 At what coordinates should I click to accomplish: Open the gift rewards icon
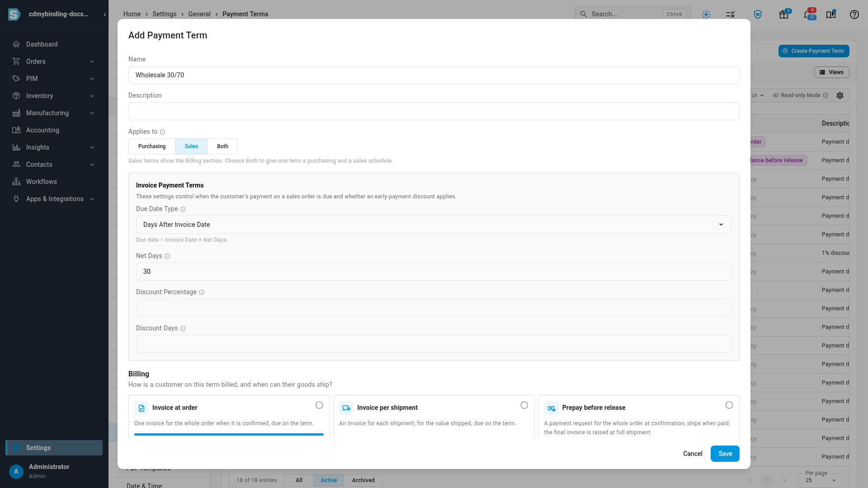coord(784,14)
